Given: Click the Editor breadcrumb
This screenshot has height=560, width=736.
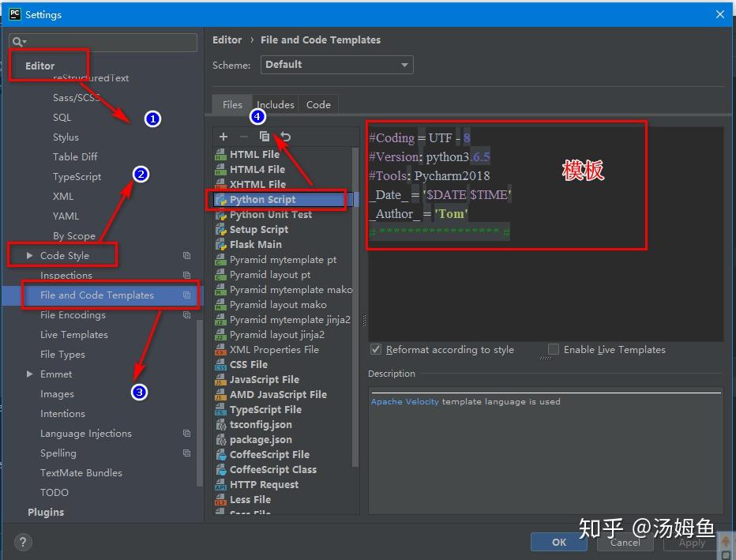Looking at the screenshot, I should pos(227,40).
